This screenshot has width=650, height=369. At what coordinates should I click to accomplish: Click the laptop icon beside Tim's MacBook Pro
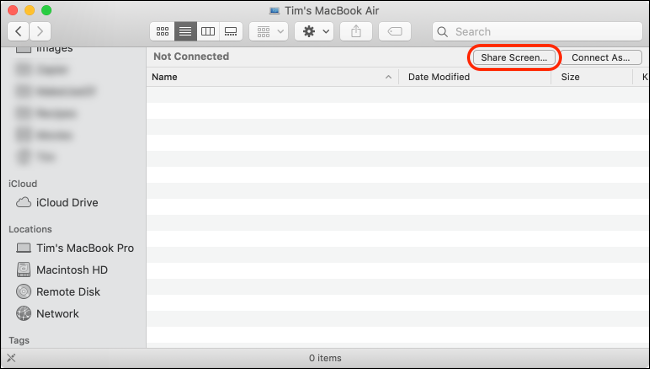(23, 248)
